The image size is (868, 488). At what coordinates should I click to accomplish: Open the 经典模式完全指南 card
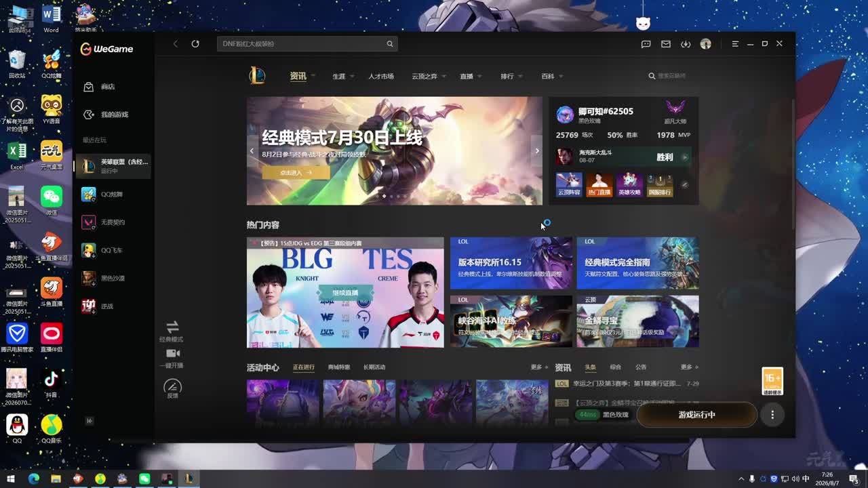[x=637, y=263]
